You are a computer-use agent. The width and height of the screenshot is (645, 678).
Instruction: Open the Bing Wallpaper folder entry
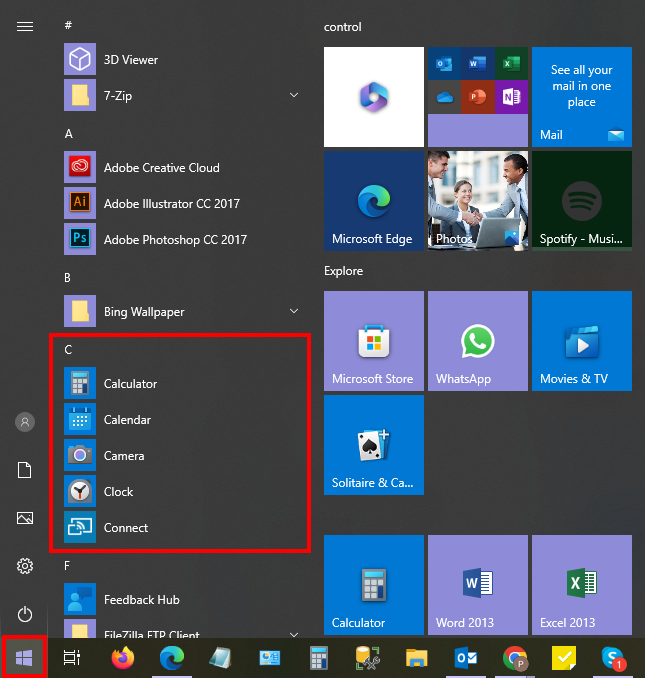(181, 311)
